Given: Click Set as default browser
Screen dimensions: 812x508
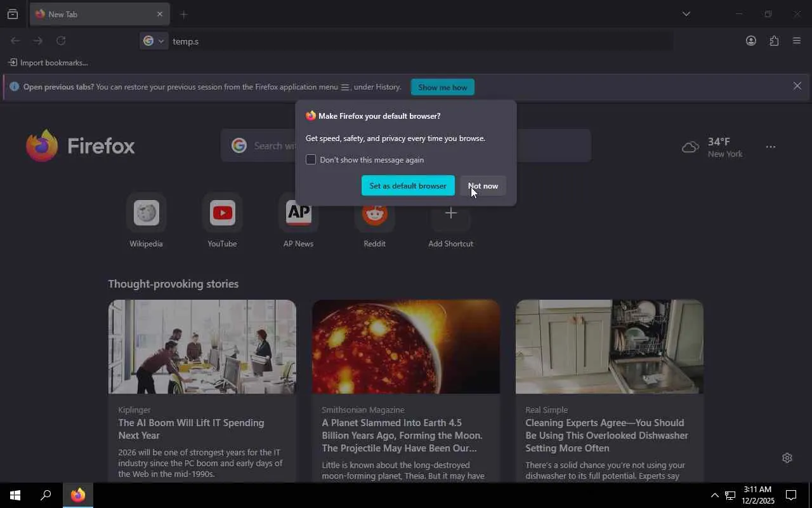Looking at the screenshot, I should click(x=408, y=185).
